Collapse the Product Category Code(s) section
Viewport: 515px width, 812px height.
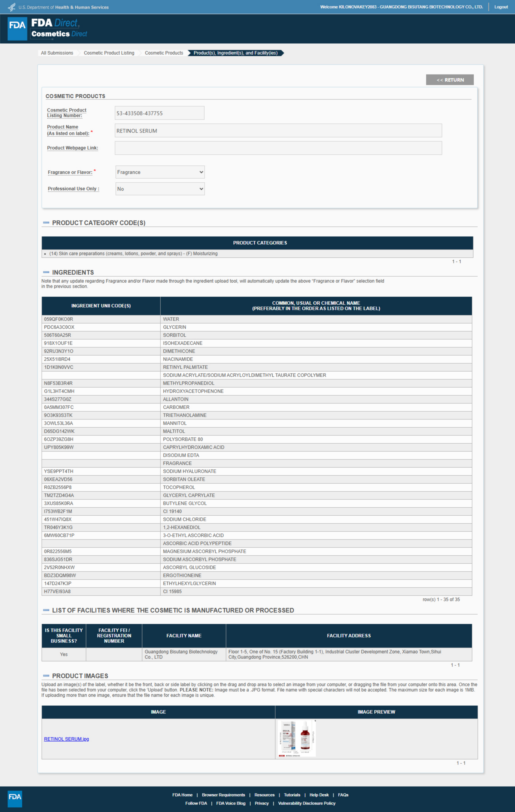pos(46,223)
